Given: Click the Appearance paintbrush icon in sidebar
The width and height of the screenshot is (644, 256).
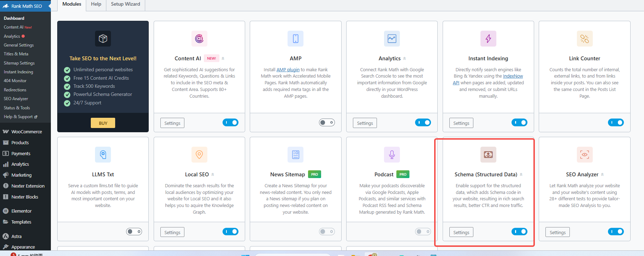Looking at the screenshot, I should tap(6, 247).
